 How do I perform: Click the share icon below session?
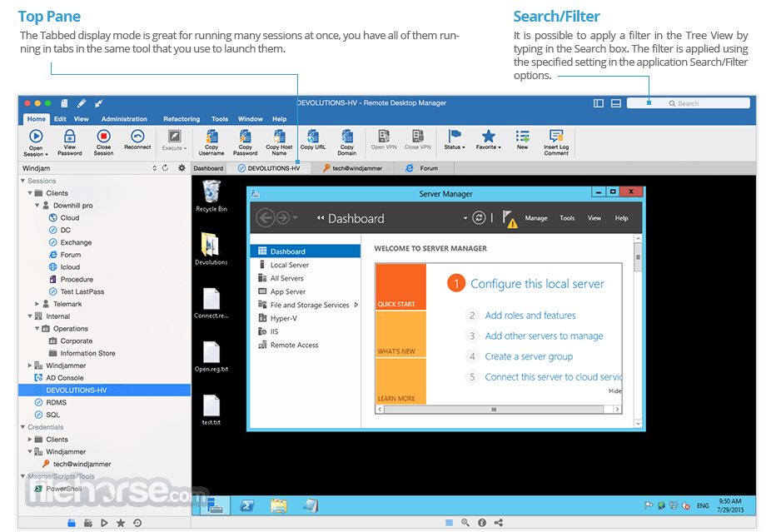(x=499, y=522)
